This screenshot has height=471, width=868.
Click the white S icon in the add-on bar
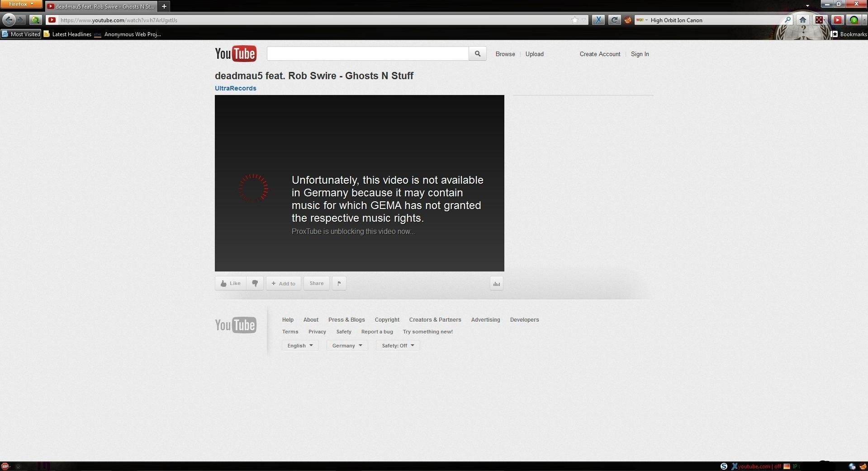(x=724, y=466)
